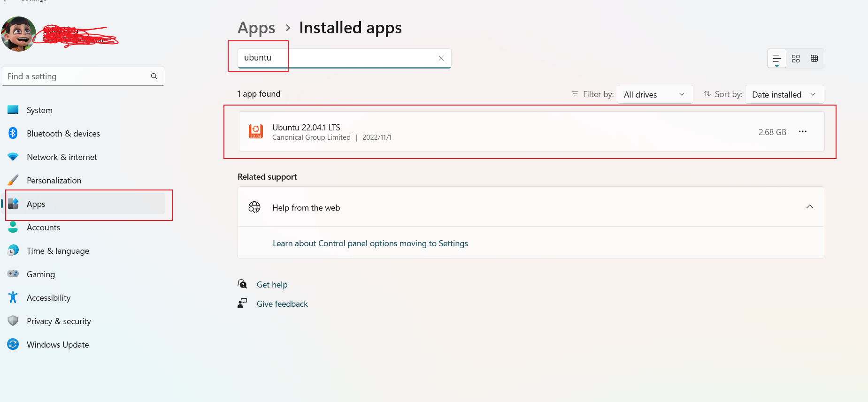Collapse the Help from the web section
The width and height of the screenshot is (868, 402).
[x=810, y=207]
